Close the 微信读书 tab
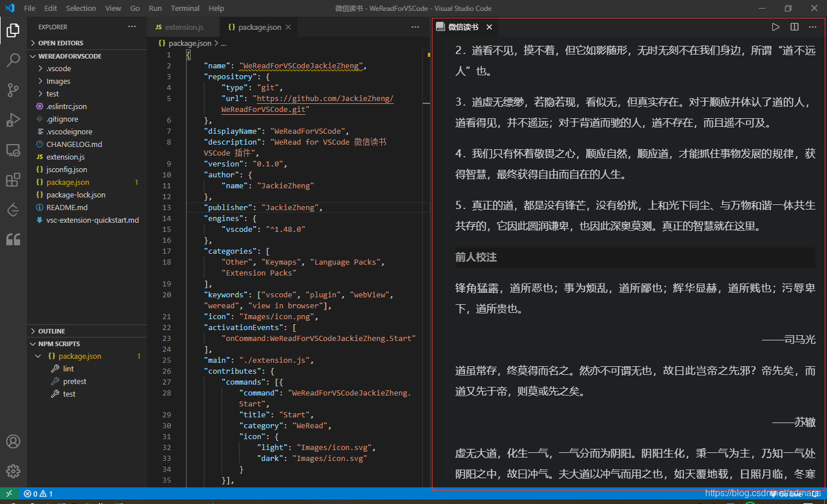Screen dimensions: 827x504 coord(489,27)
